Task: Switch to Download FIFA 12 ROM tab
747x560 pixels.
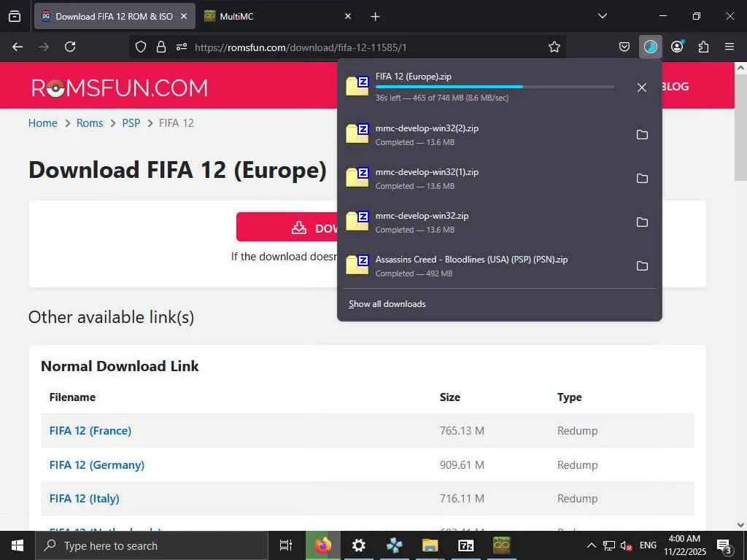Action: [x=115, y=16]
